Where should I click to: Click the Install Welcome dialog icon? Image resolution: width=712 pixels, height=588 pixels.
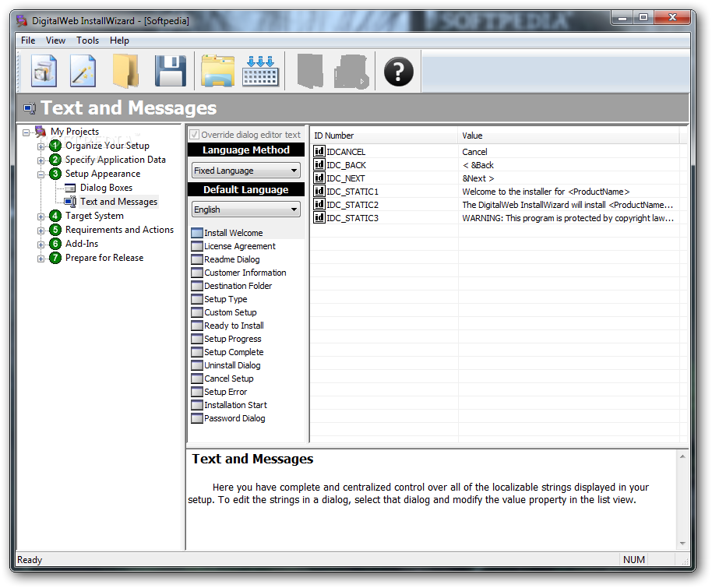(197, 233)
